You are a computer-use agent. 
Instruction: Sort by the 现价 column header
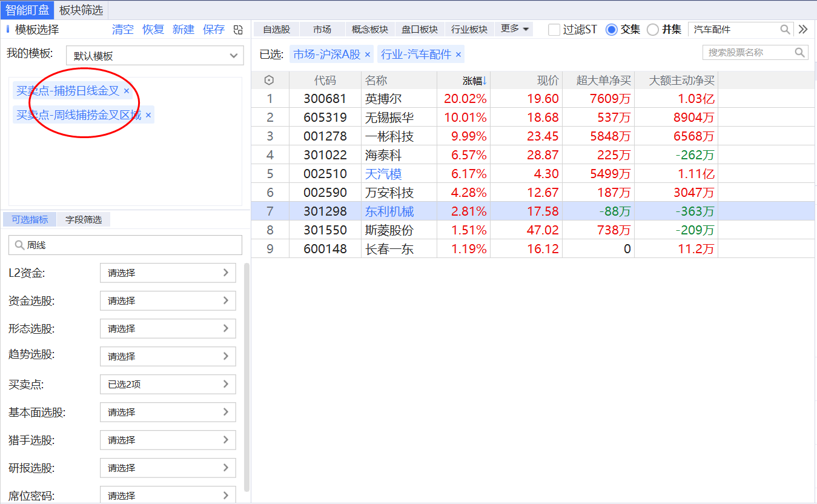click(526, 80)
